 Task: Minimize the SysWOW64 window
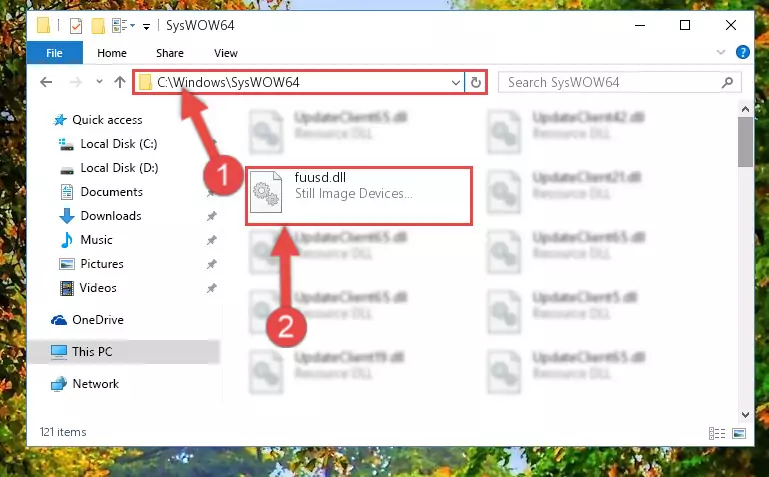pyautogui.click(x=640, y=25)
